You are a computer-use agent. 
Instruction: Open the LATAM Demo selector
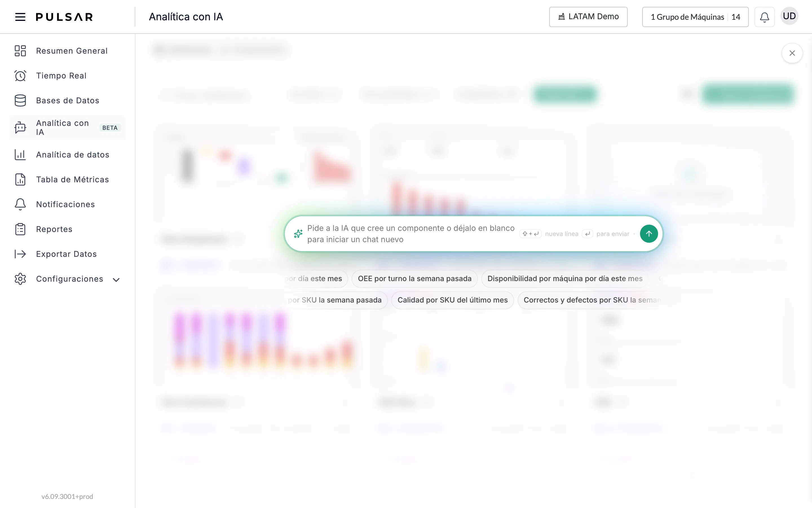[x=588, y=17]
